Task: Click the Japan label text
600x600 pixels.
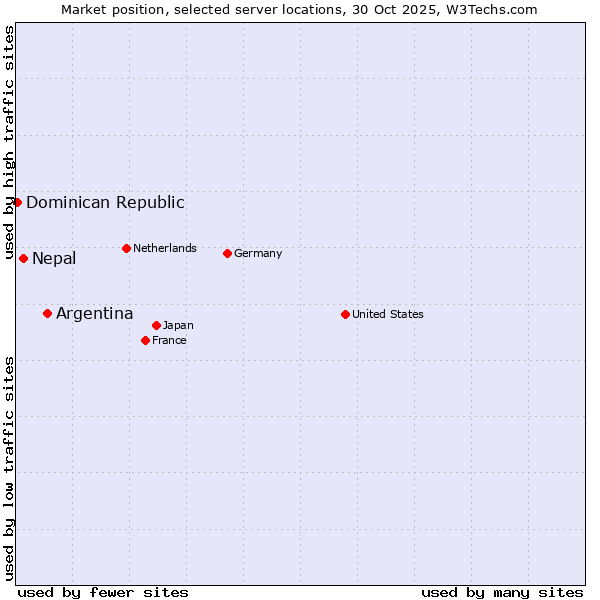Action: pos(178,325)
